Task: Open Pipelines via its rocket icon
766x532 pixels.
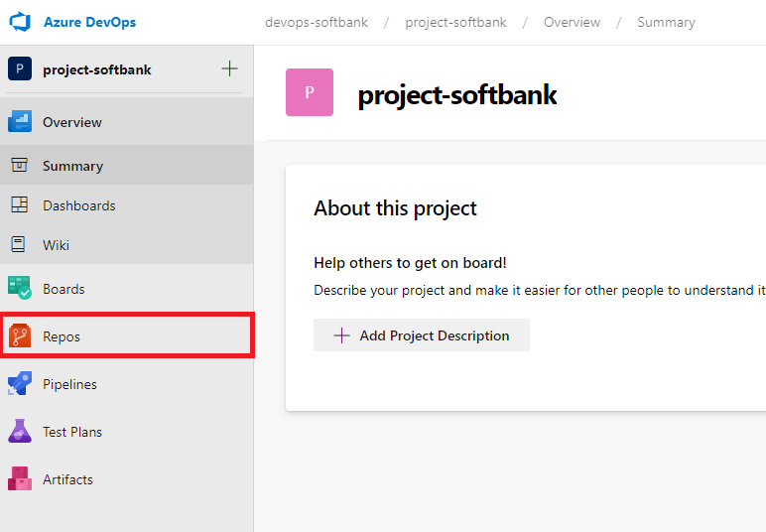Action: pyautogui.click(x=20, y=384)
